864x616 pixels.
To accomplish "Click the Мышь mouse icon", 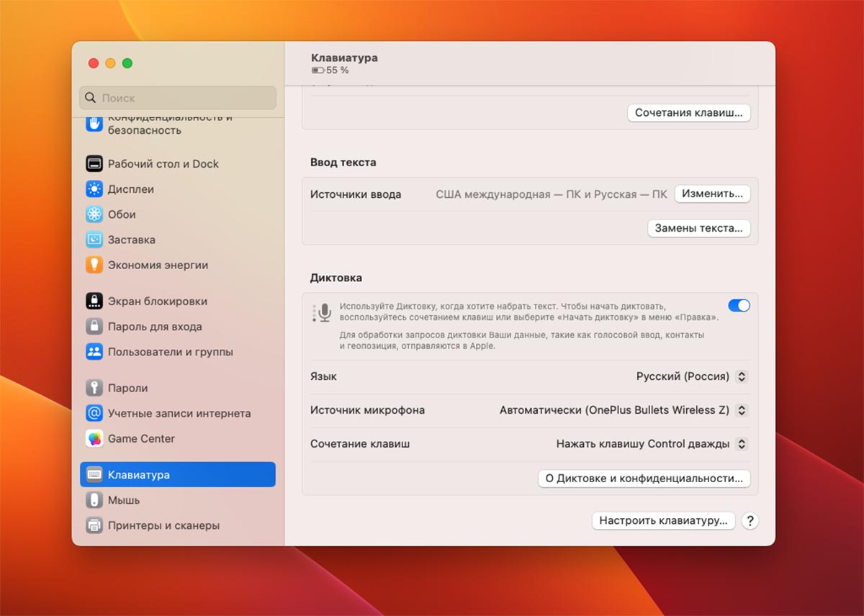I will 94,500.
